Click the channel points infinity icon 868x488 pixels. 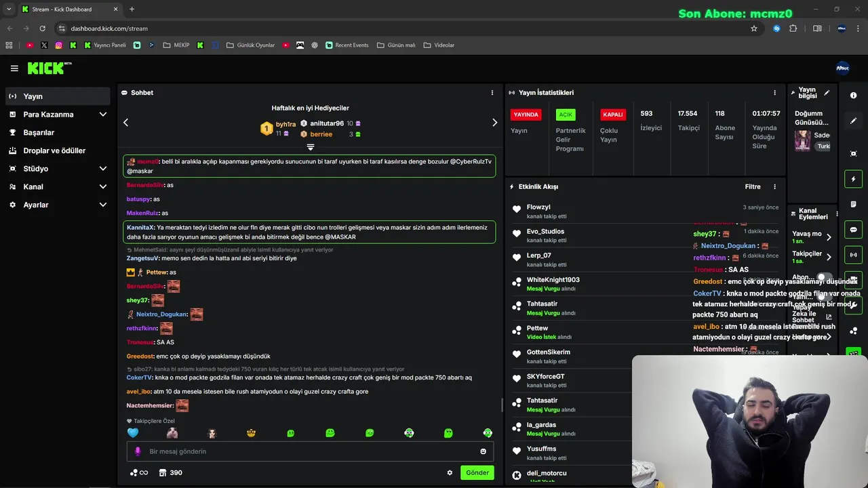tap(139, 473)
